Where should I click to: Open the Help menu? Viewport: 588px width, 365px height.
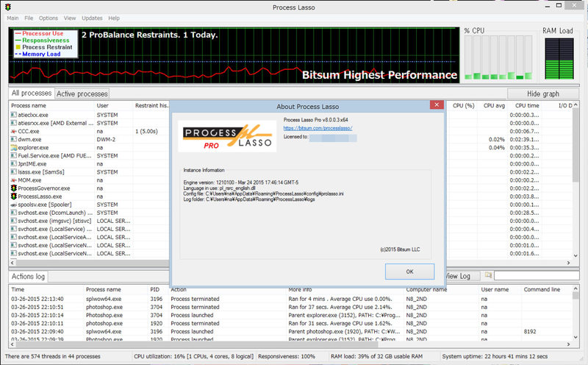click(114, 18)
